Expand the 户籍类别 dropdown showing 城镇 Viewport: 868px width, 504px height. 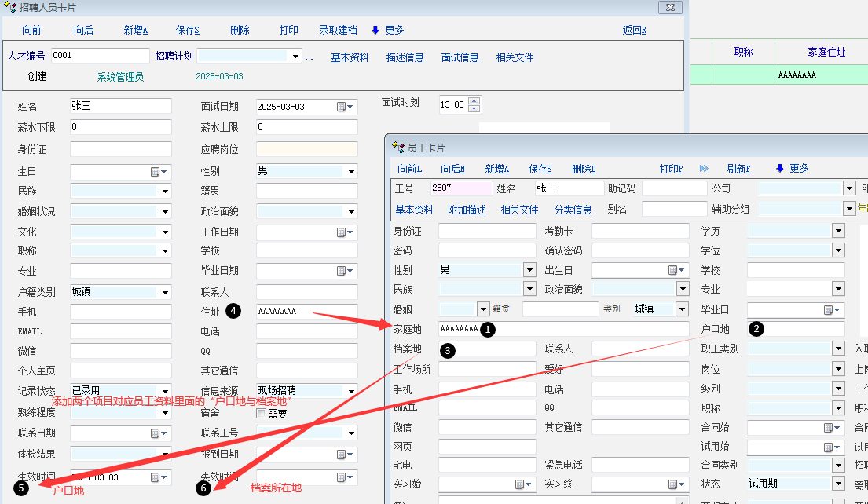166,292
